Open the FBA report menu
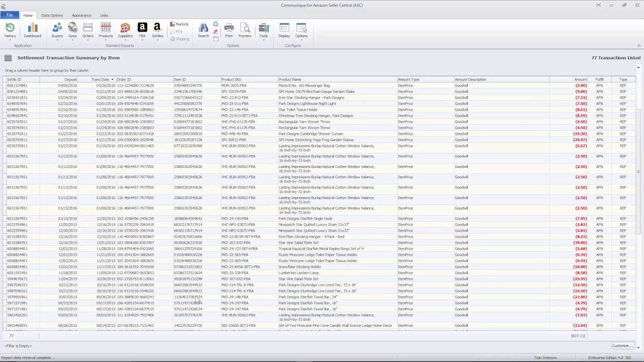 [142, 30]
